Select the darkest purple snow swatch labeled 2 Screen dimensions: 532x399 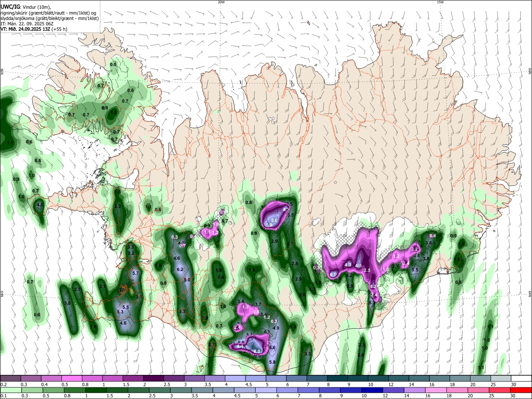point(153,379)
